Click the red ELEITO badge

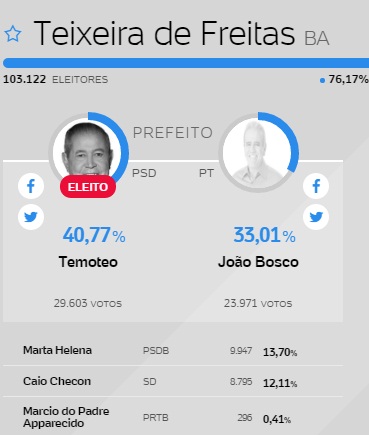click(x=88, y=187)
